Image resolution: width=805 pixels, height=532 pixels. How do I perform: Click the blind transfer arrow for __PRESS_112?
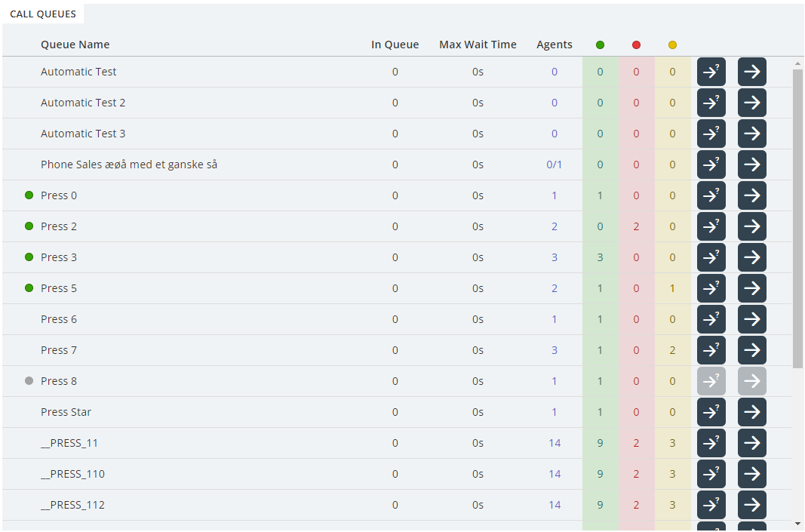point(751,505)
